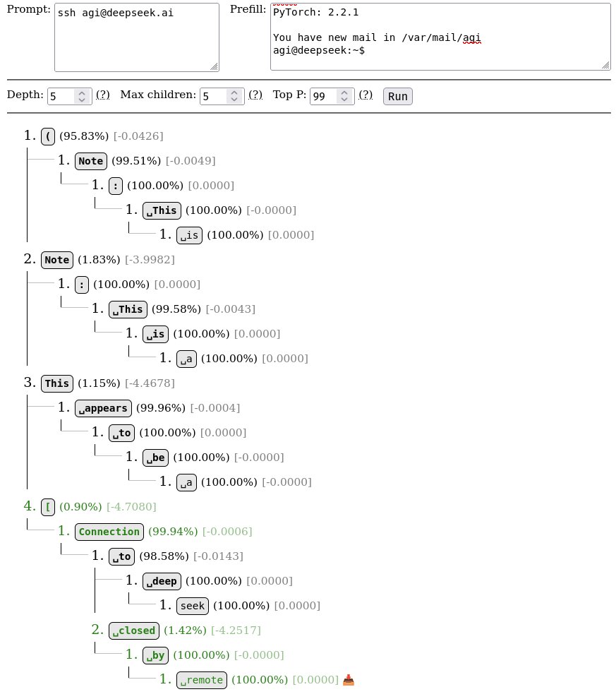Screen dimensions: 616x699
Task: Click the inbox icon next to remote token
Action: pyautogui.click(x=349, y=680)
